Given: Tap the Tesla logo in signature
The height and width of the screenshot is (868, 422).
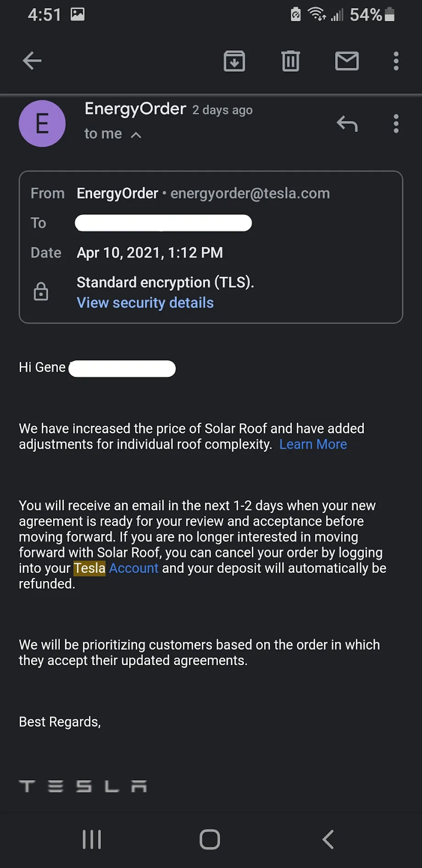Looking at the screenshot, I should pos(83,786).
